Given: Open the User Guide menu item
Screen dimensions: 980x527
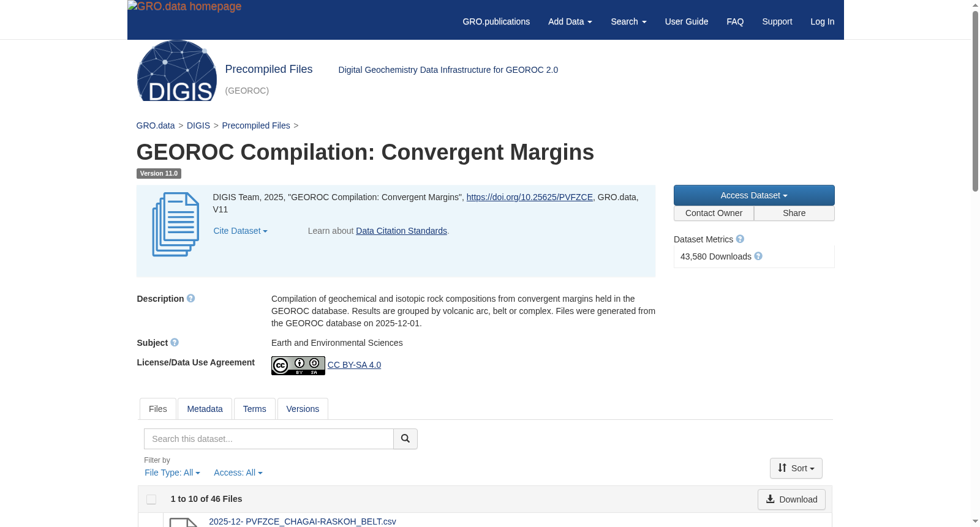Looking at the screenshot, I should (687, 21).
